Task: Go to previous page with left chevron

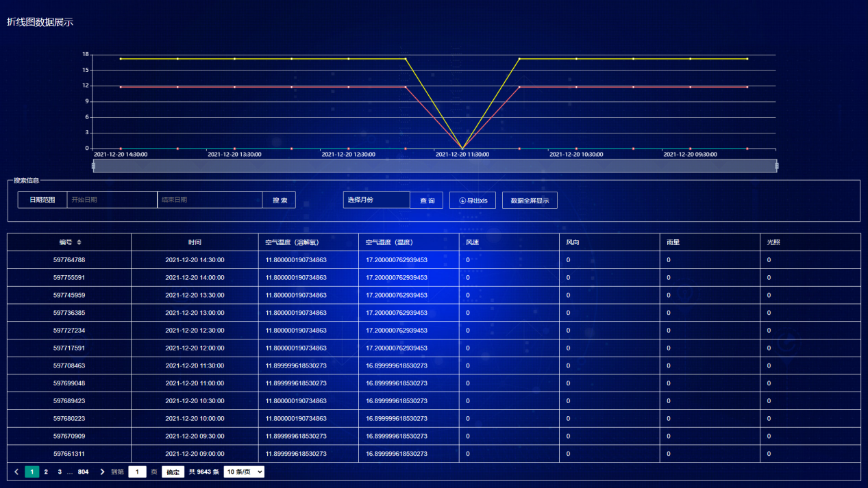Action: point(16,472)
